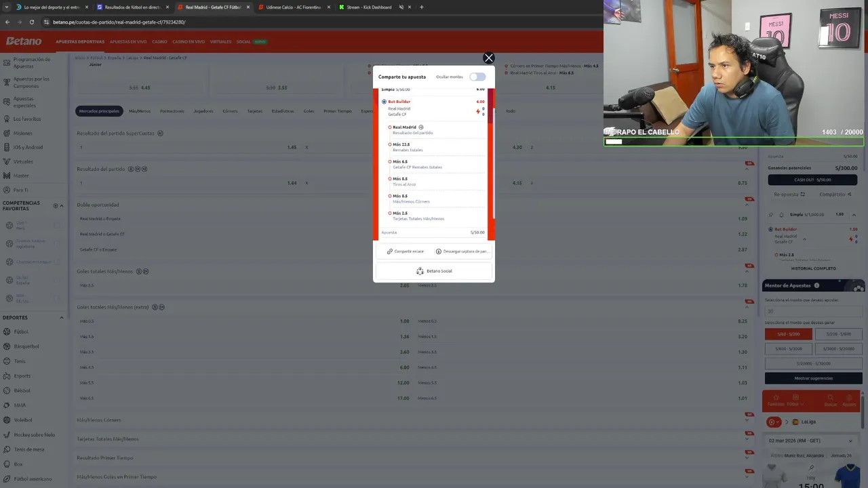Select the S/600 - S/3000 winnings range
This screenshot has height=488, width=868.
tap(788, 348)
